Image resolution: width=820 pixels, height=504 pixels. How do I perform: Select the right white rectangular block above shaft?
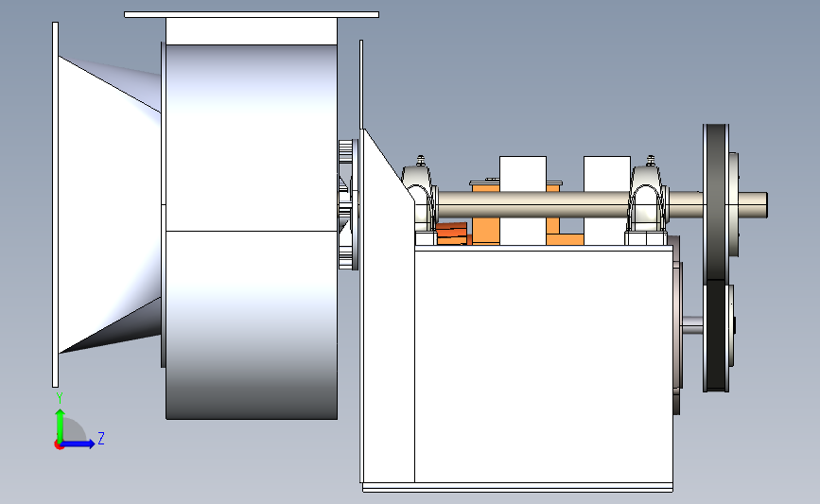(606, 173)
